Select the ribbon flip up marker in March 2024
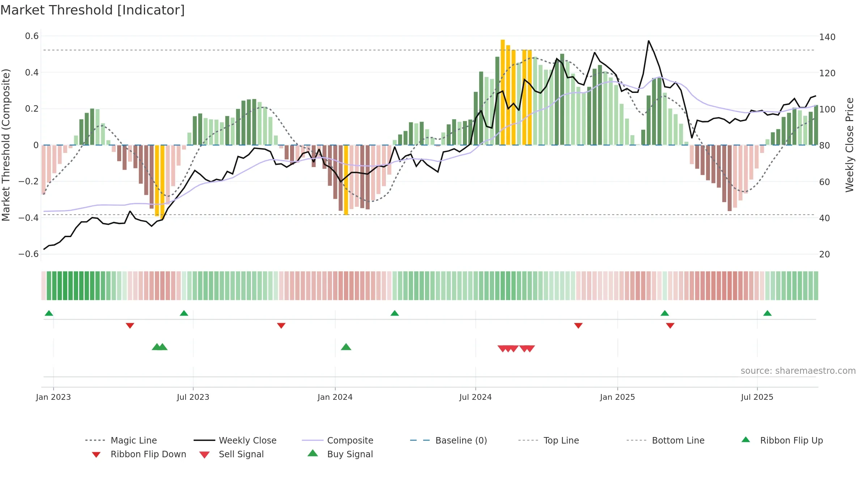Viewport: 868px width, 488px height. coord(395,313)
